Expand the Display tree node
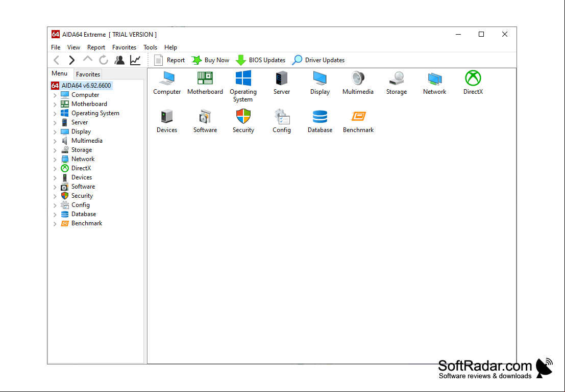 coord(55,132)
